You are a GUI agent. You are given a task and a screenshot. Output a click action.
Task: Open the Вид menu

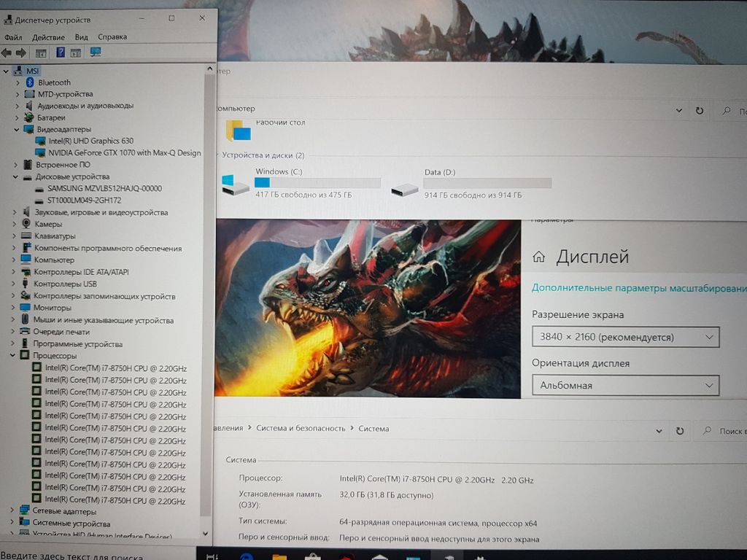pyautogui.click(x=82, y=37)
